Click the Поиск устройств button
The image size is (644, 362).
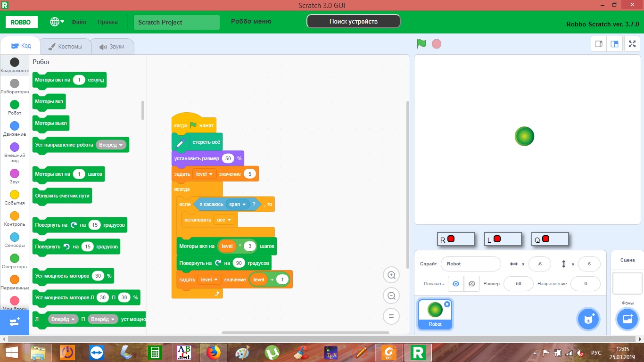[354, 21]
